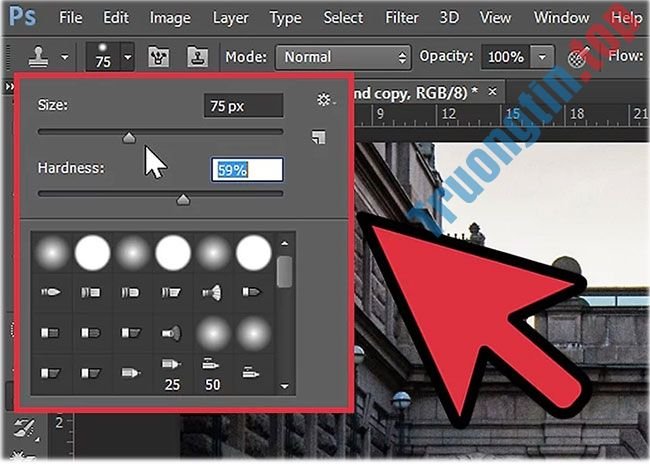Toggle the Brush panel icon
Screen dimensions: 650x464
158,56
